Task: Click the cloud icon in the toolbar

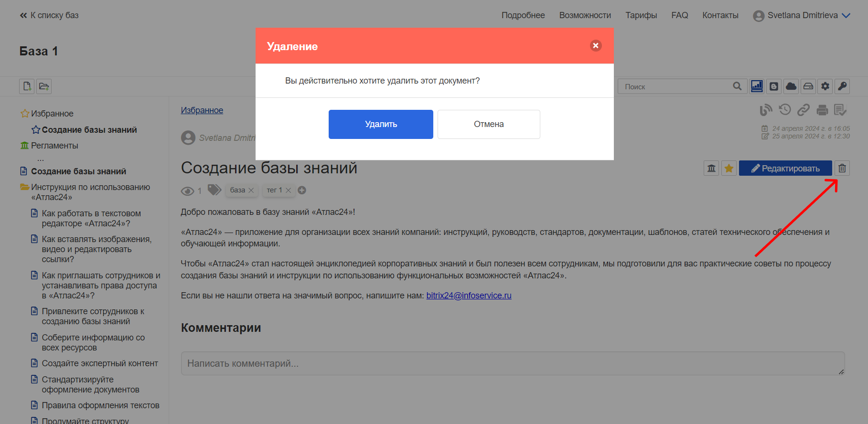Action: 791,86
